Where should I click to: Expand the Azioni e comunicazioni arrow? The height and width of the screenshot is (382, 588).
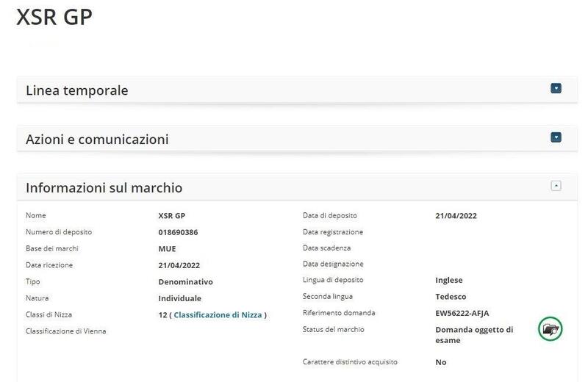click(x=556, y=137)
